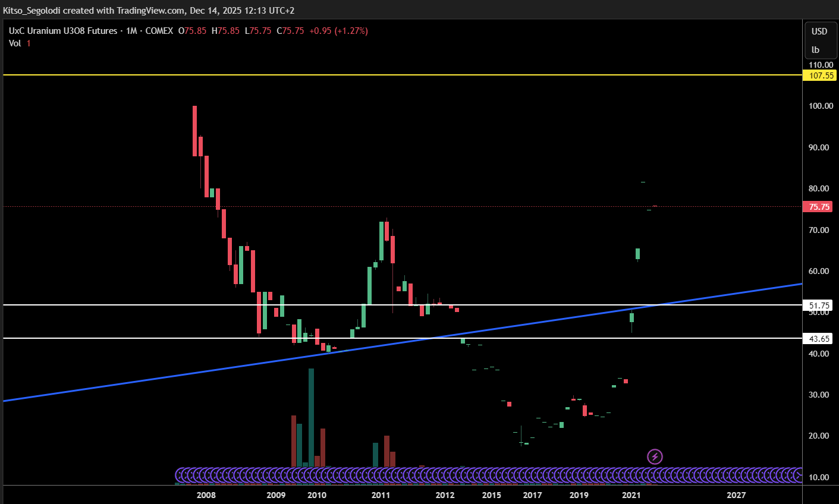Image resolution: width=839 pixels, height=504 pixels.
Task: Open the lb unit selector
Action: coord(816,50)
